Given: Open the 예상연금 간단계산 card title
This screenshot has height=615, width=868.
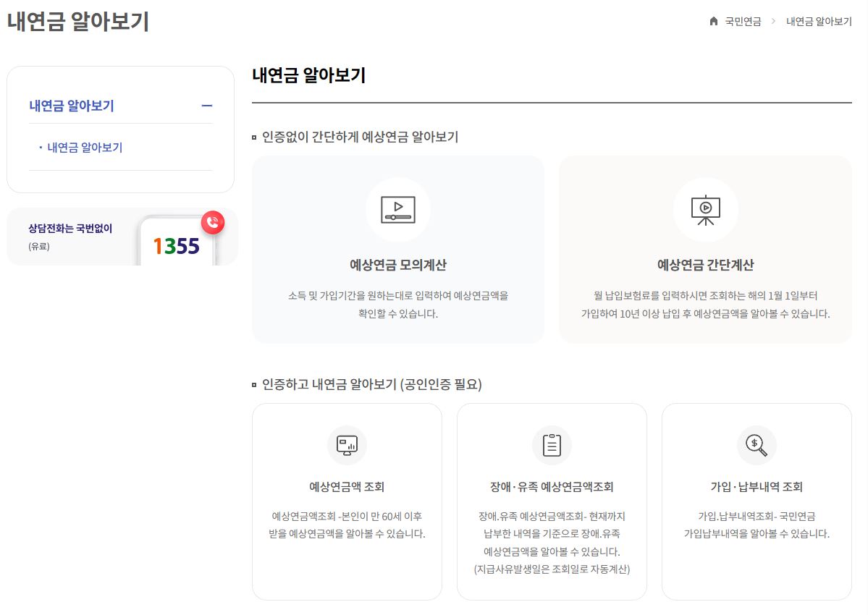Looking at the screenshot, I should point(705,265).
